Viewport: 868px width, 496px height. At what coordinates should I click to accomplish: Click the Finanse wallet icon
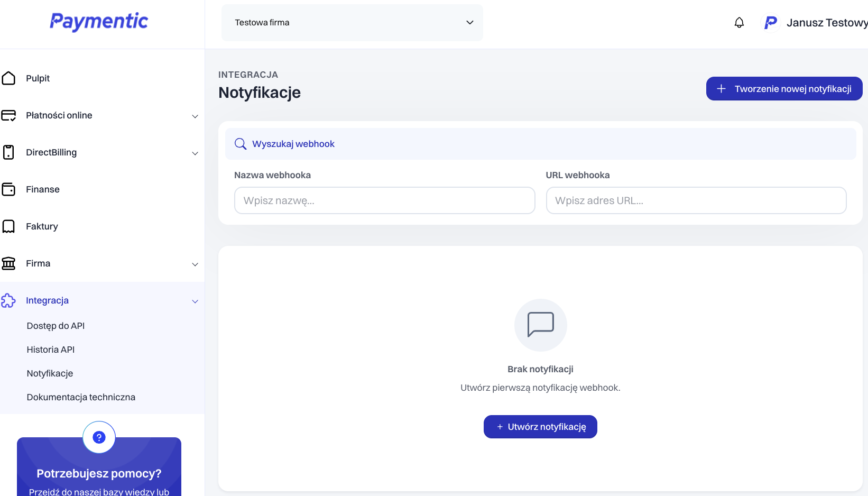pyautogui.click(x=8, y=189)
